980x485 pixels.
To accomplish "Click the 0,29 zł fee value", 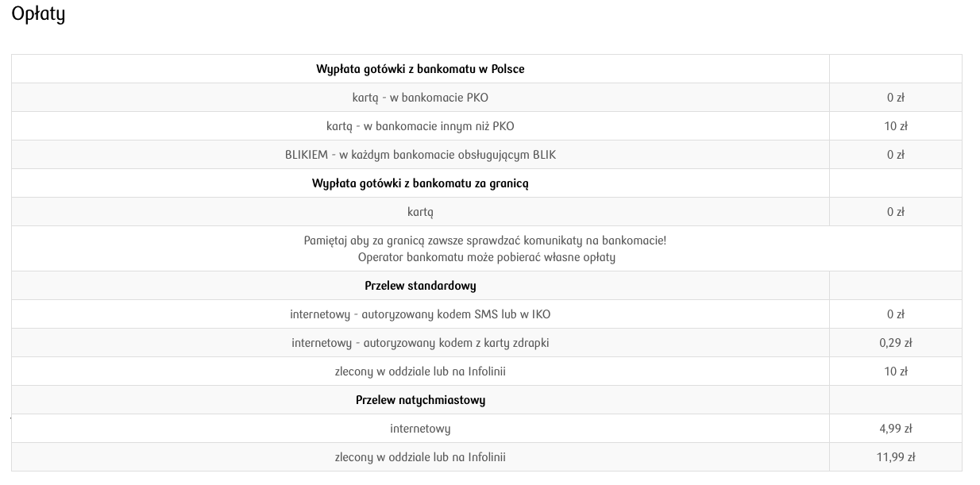I will coord(895,343).
